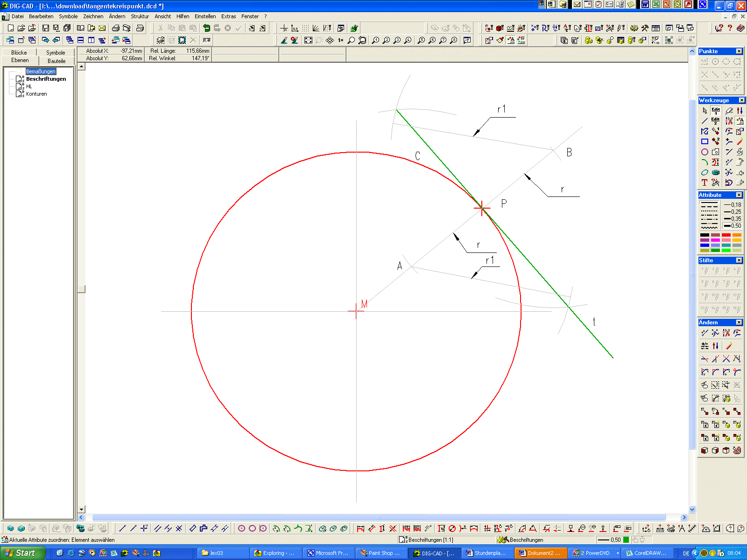This screenshot has width=747, height=560.
Task: Switch to the Symbole tab
Action: (56, 53)
